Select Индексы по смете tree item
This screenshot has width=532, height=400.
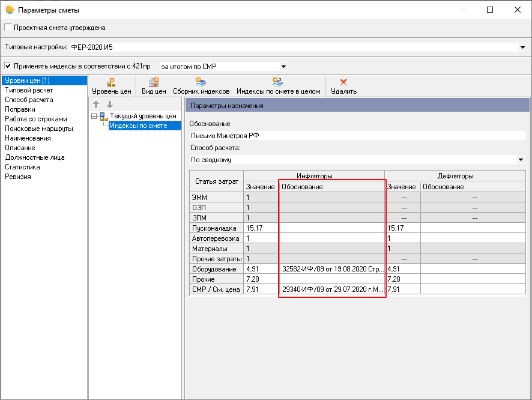coord(138,126)
